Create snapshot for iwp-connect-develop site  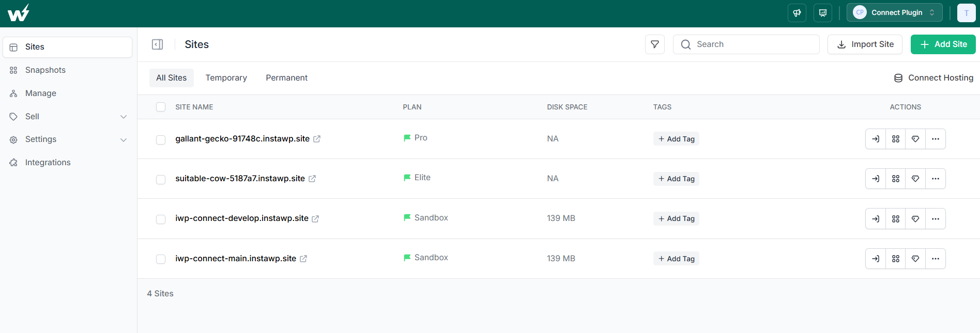point(896,219)
